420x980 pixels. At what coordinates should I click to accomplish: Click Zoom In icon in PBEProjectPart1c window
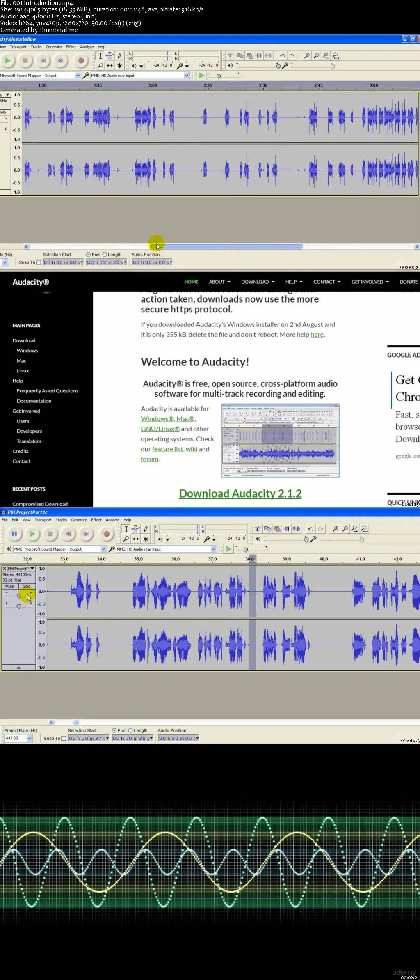click(336, 529)
